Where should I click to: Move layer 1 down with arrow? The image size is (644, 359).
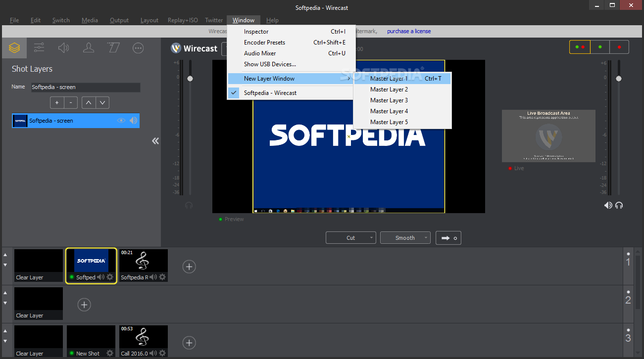point(5,265)
